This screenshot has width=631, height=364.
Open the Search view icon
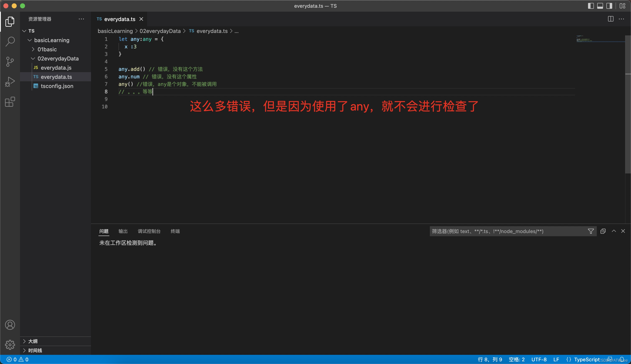[10, 41]
